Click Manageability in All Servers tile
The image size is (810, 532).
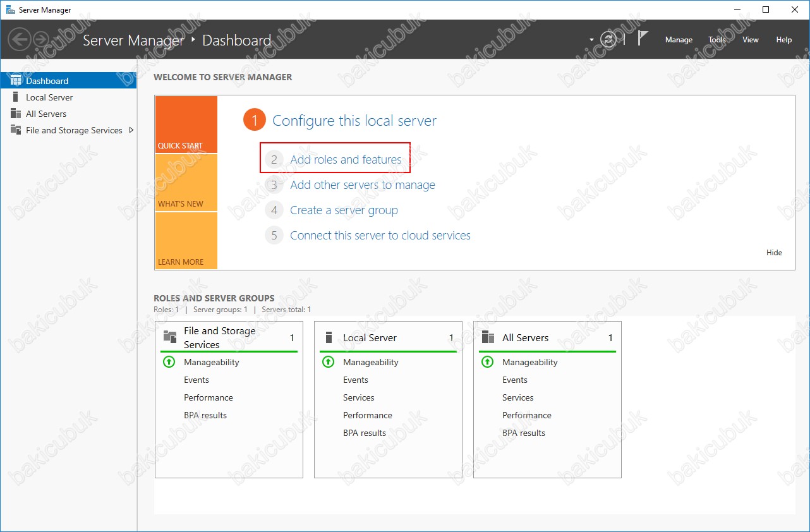pos(530,362)
